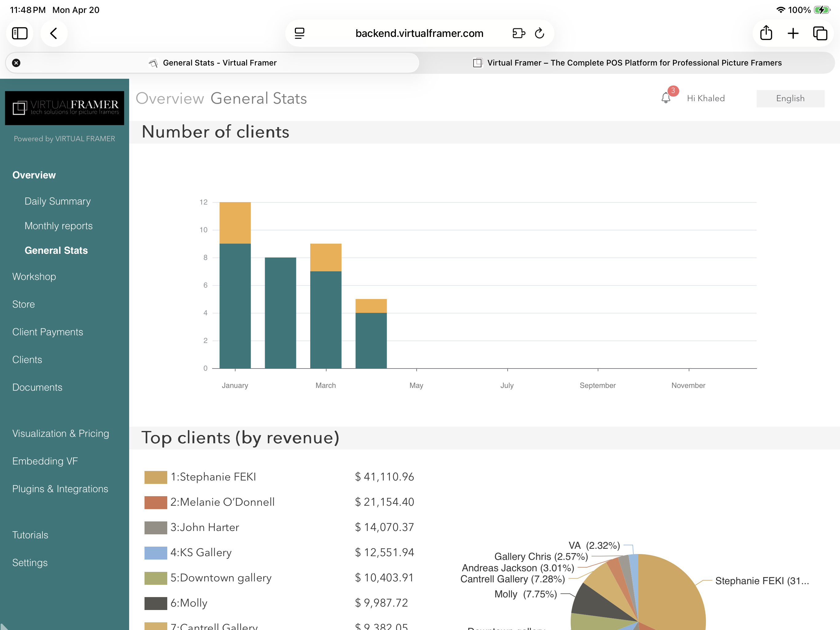Open the English language dropdown
This screenshot has width=840, height=630.
point(790,98)
